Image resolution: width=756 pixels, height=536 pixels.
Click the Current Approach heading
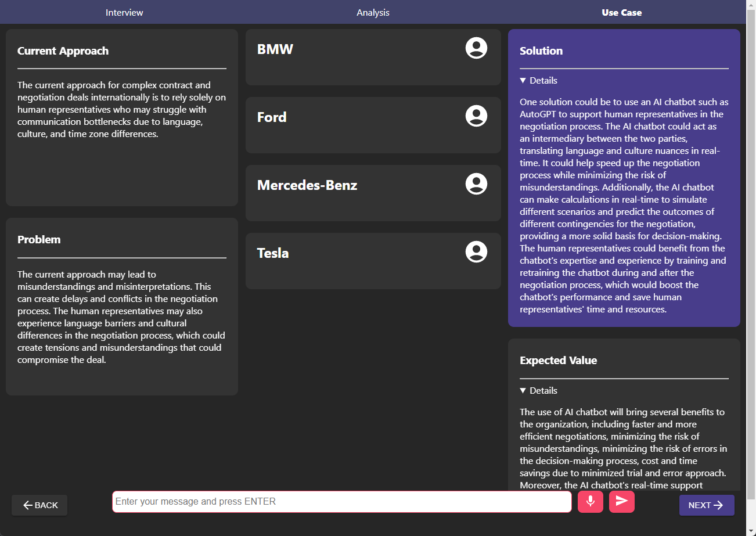[x=63, y=51]
